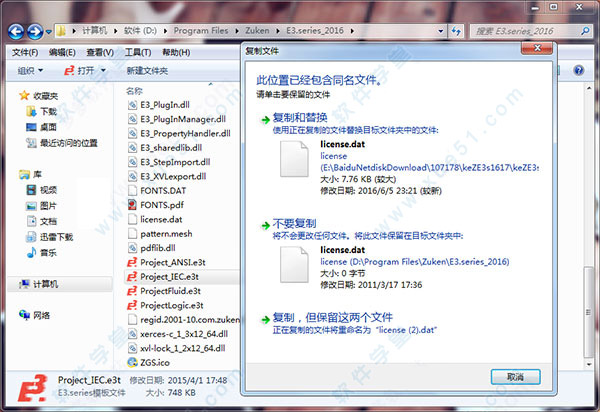Click the Back navigation arrow
600x412 pixels.
point(16,32)
